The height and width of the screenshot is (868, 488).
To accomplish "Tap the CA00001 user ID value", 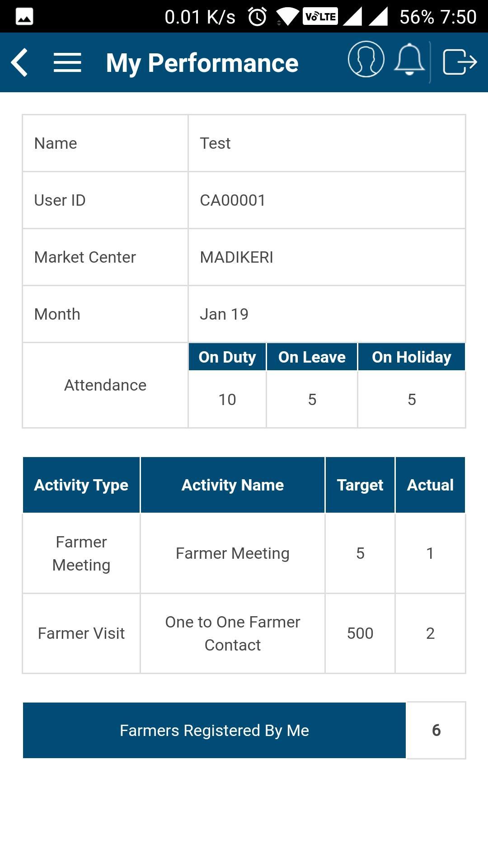I will point(233,200).
